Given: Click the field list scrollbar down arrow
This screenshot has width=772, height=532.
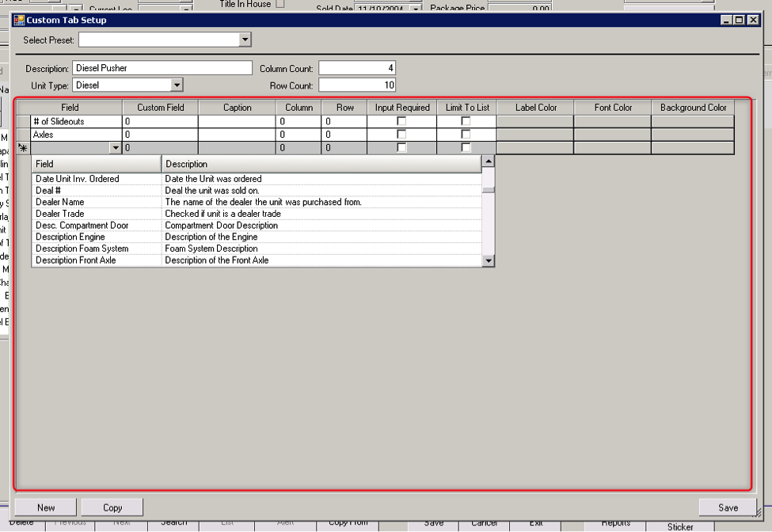Looking at the screenshot, I should 489,260.
